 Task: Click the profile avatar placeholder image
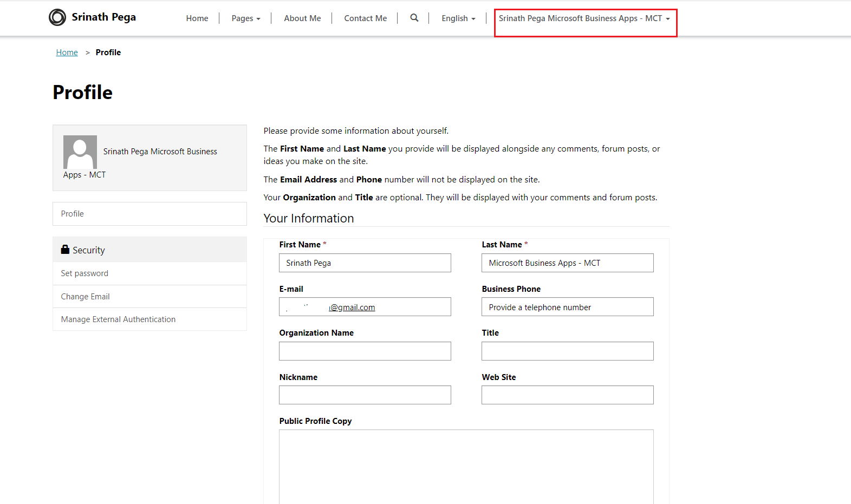click(80, 152)
